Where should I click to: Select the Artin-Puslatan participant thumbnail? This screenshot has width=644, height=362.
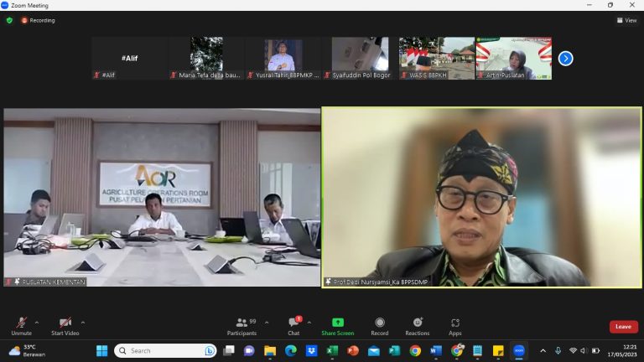tap(514, 58)
